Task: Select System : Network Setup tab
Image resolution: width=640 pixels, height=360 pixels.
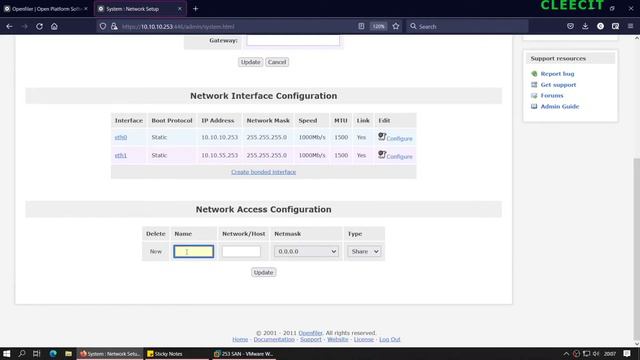Action: click(x=139, y=9)
